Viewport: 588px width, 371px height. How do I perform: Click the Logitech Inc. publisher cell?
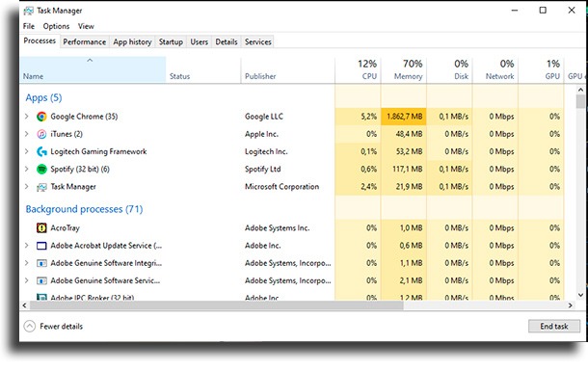[266, 151]
